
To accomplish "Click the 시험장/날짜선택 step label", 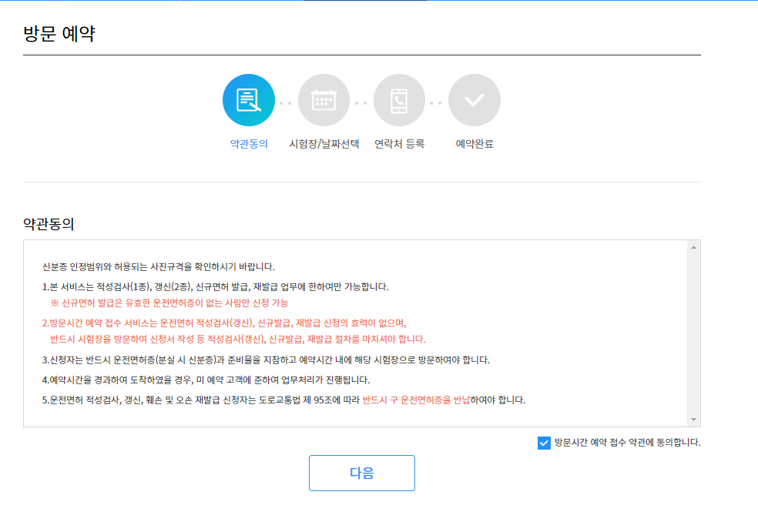I will [x=324, y=143].
